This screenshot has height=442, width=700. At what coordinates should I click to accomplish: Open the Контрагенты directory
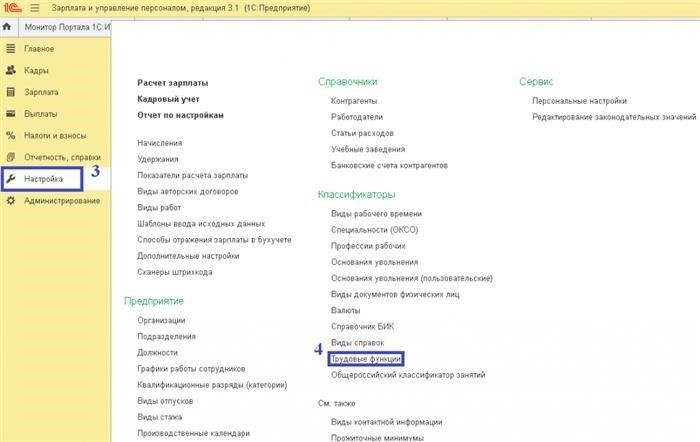click(354, 101)
